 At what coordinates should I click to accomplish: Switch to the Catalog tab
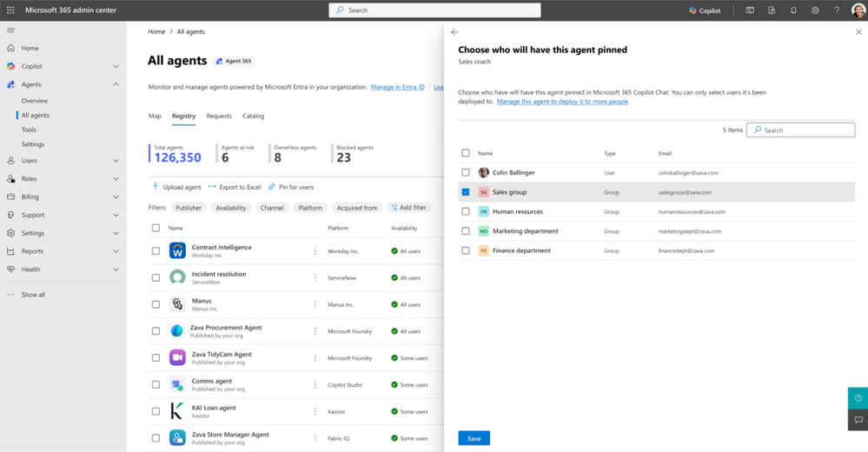point(253,116)
